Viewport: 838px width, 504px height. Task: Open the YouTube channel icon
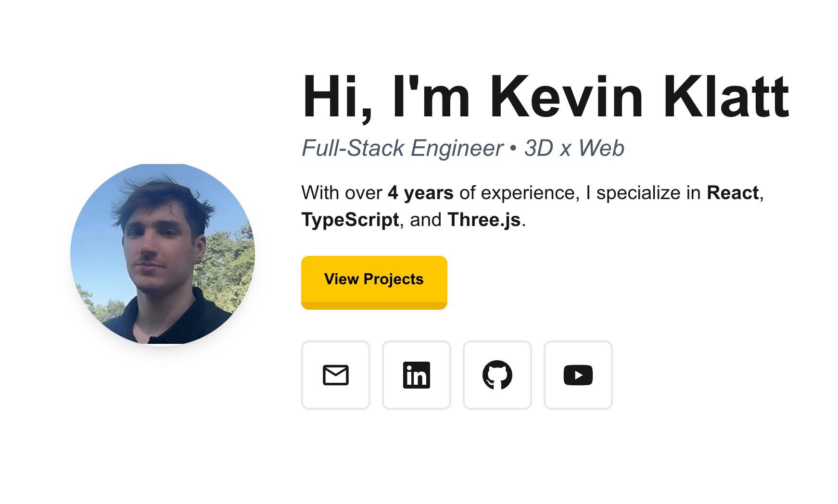578,375
